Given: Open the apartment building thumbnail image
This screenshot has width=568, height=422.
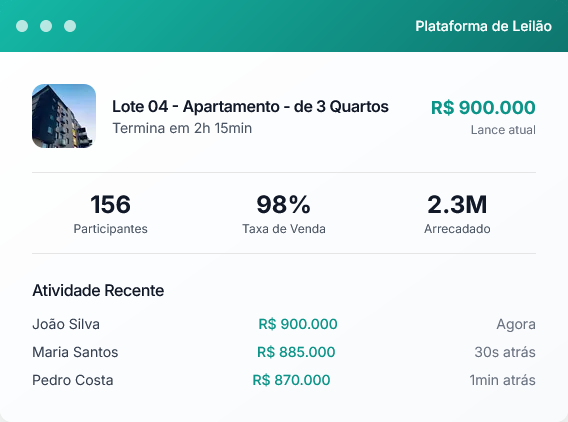Looking at the screenshot, I should 64,116.
